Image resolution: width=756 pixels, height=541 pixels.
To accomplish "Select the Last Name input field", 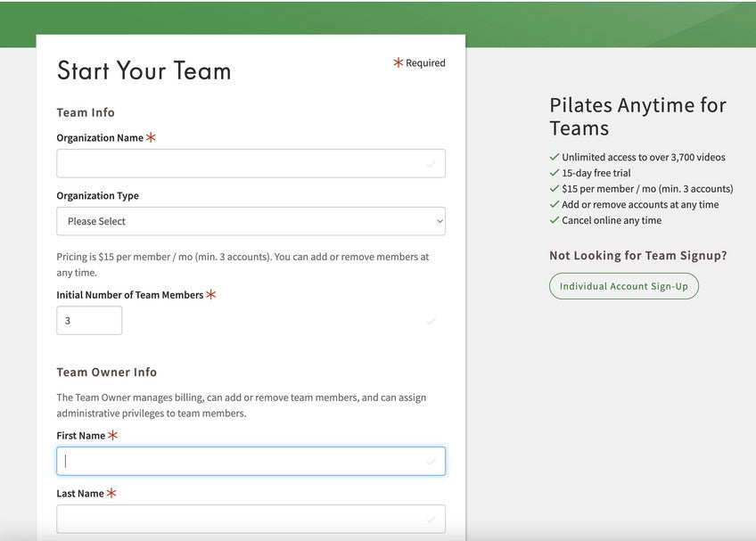I will [241, 519].
